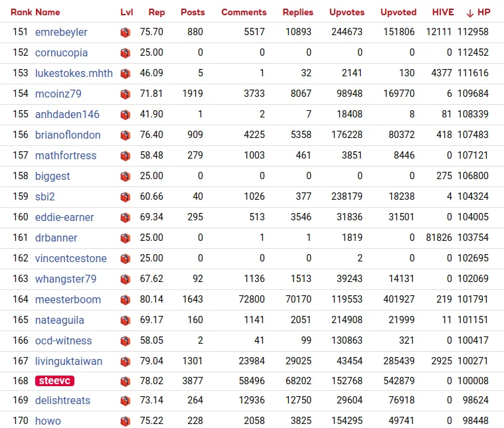
Task: Sort table by Rank column header
Action: [x=21, y=12]
